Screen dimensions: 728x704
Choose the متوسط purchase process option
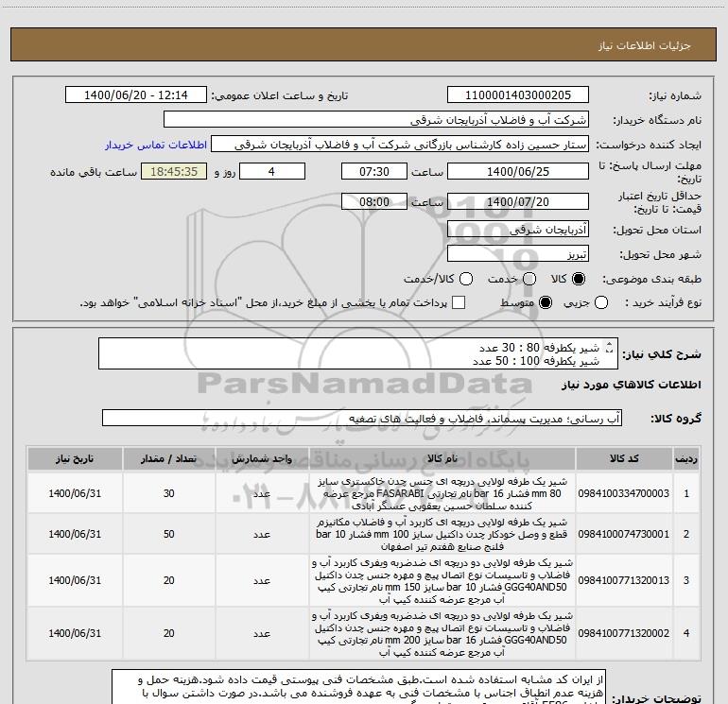[546, 302]
